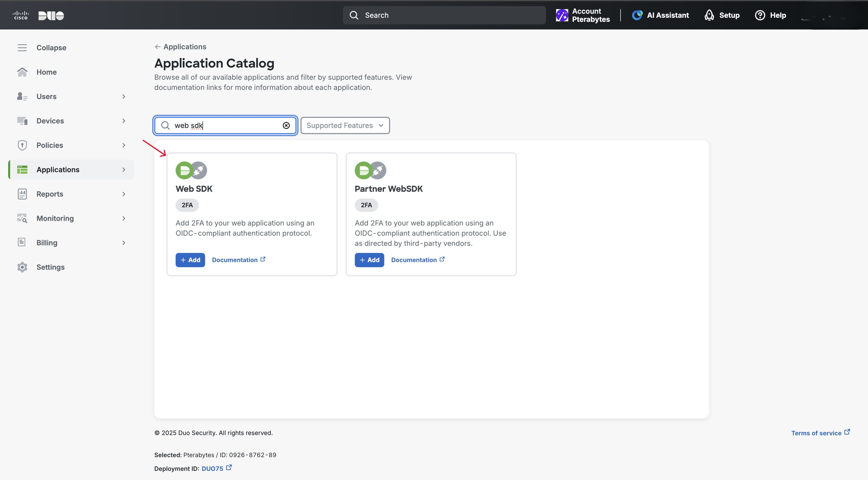Click the Account Pterabytes label
This screenshot has height=480, width=868.
[x=591, y=15]
